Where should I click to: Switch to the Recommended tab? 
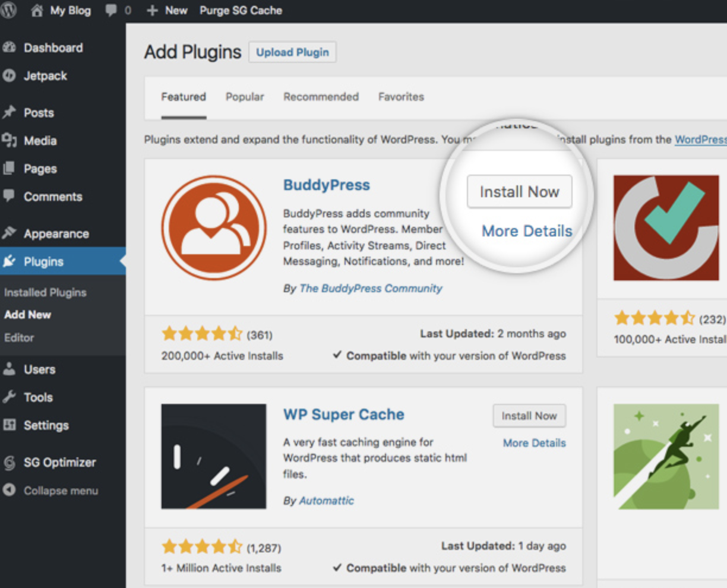click(x=321, y=97)
